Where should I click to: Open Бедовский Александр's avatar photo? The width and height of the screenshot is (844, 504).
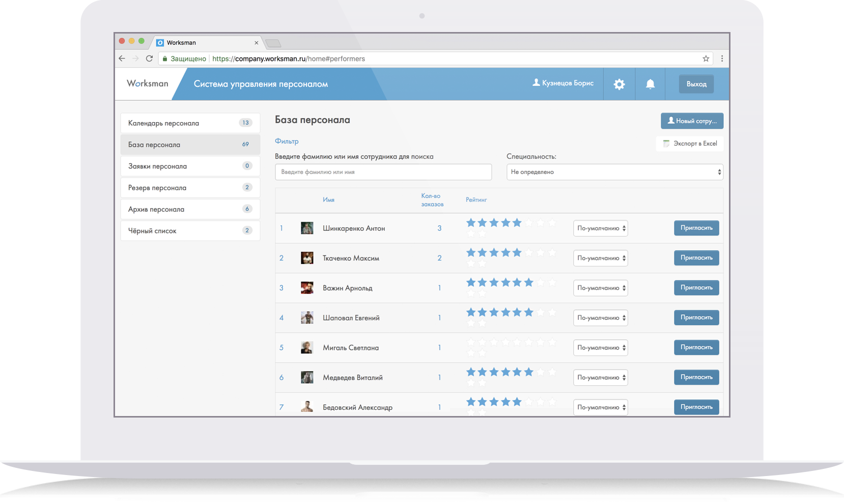pos(307,407)
